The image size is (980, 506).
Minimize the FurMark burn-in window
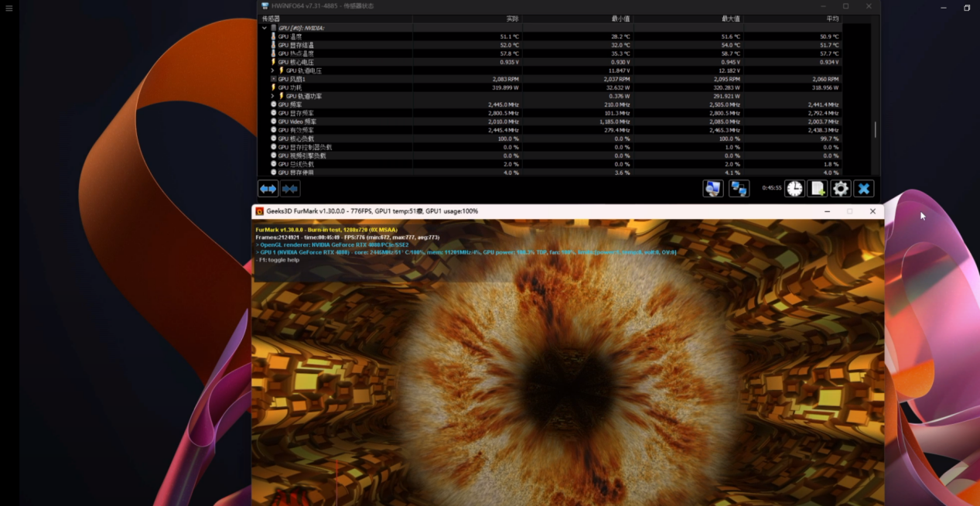827,211
